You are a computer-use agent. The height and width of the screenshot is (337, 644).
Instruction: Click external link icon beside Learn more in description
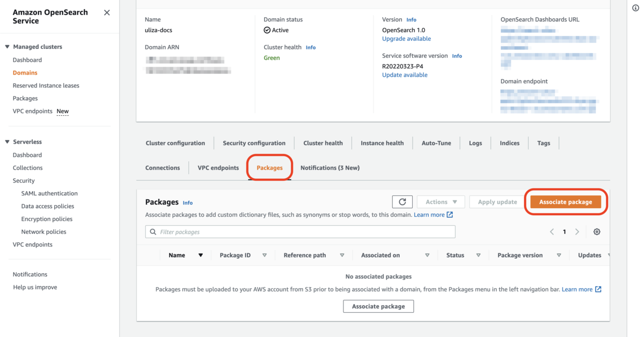tap(450, 215)
